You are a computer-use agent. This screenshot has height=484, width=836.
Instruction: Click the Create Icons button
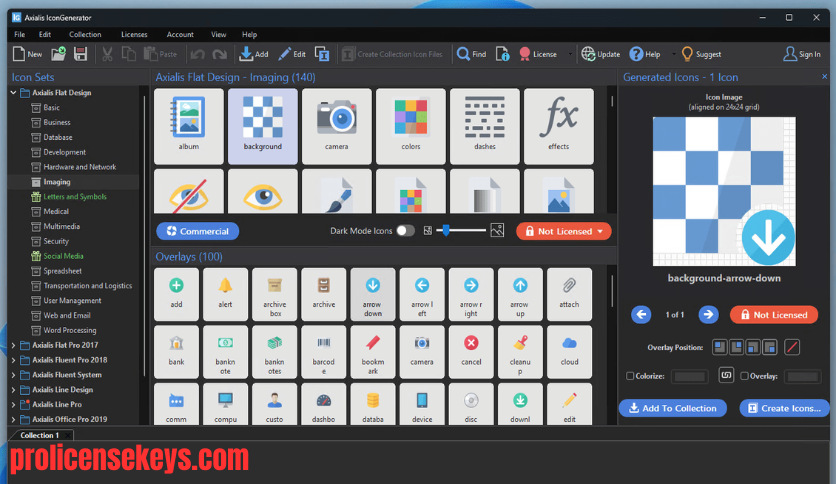click(784, 408)
